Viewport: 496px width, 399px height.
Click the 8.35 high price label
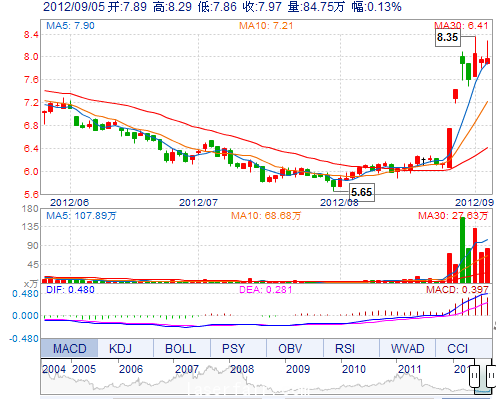coord(448,37)
